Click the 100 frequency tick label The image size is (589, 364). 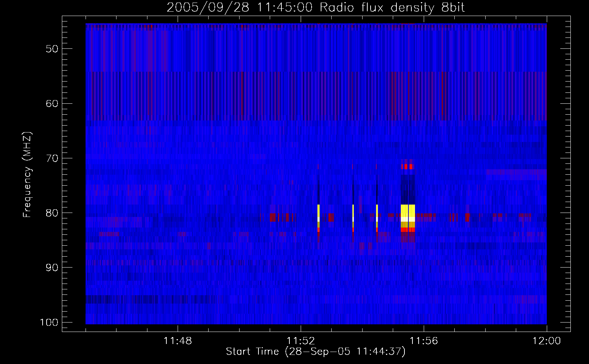(49, 323)
